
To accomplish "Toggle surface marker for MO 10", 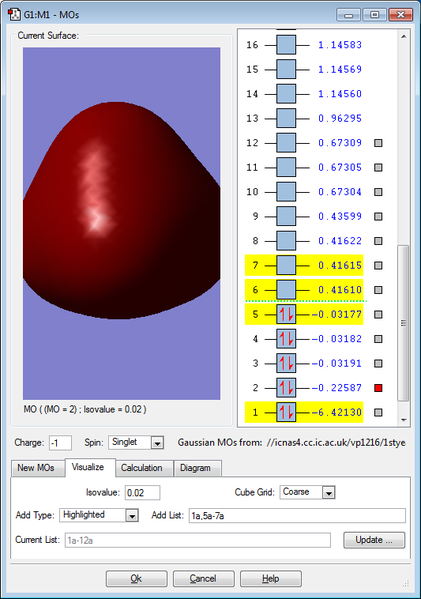I will pos(378,192).
